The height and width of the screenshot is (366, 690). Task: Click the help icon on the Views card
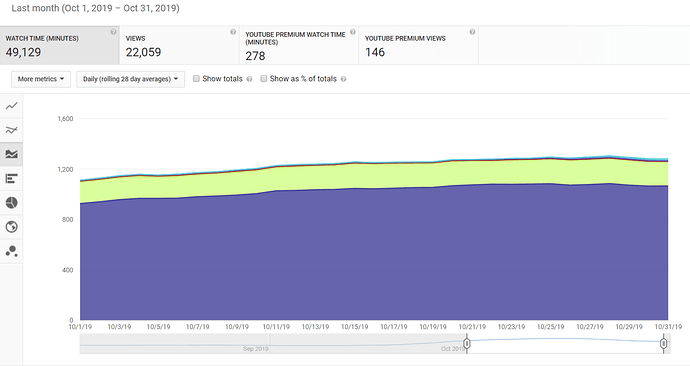pyautogui.click(x=233, y=32)
